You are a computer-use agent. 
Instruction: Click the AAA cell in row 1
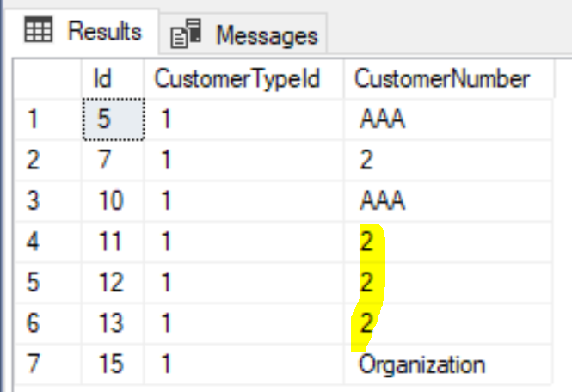448,119
